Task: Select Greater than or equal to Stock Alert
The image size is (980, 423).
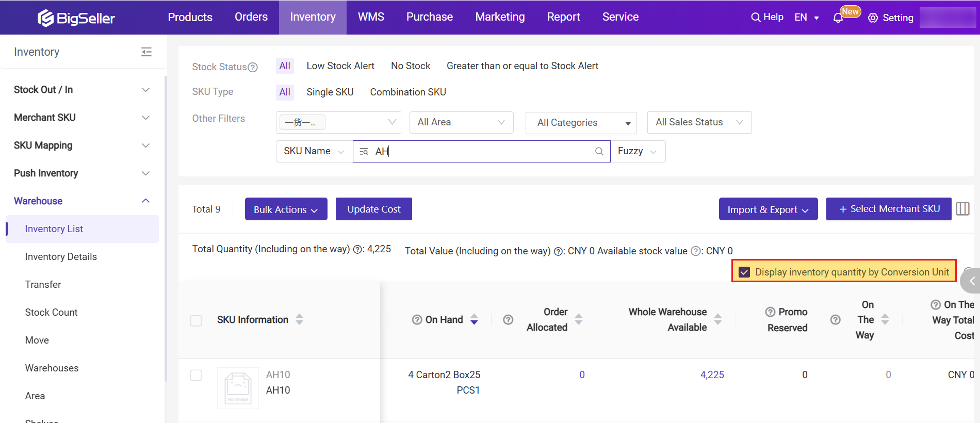Action: coord(522,66)
